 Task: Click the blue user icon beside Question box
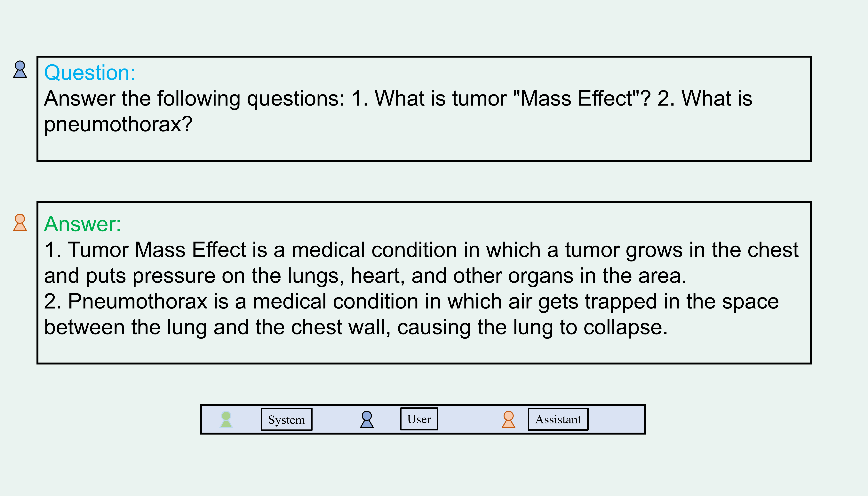pyautogui.click(x=20, y=69)
